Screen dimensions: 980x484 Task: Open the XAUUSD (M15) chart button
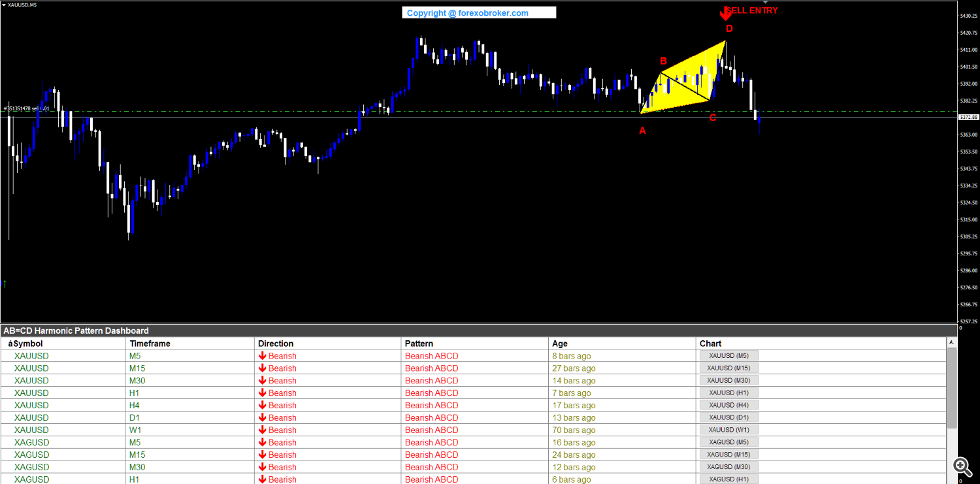tap(729, 368)
